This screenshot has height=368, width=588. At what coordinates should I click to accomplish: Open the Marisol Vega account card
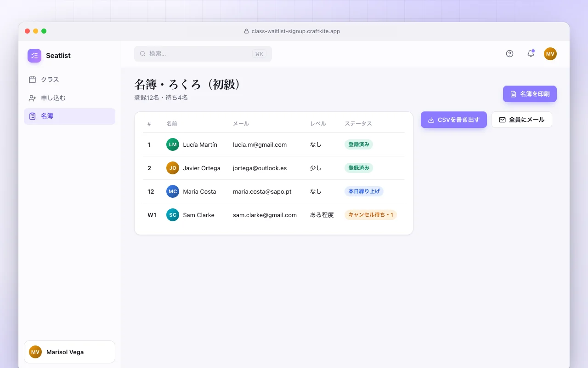click(69, 352)
